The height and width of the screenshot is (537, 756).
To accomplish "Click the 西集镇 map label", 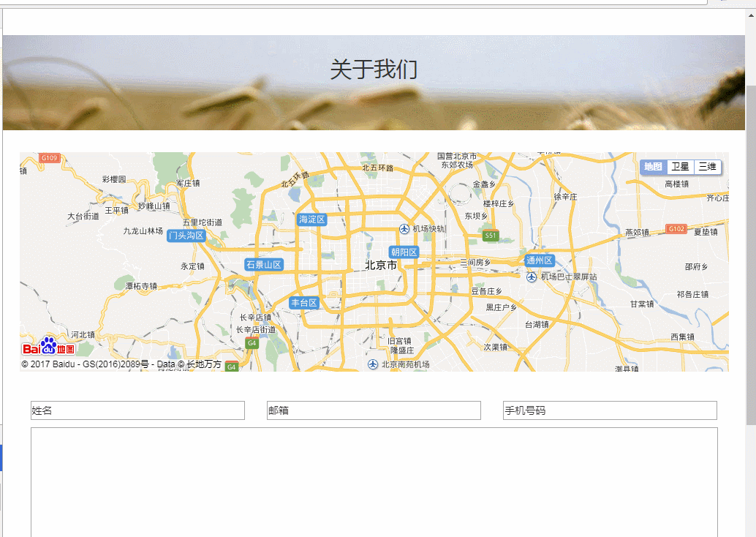I will pos(682,337).
